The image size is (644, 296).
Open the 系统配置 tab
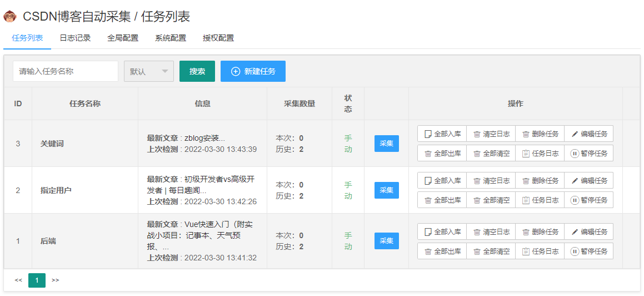[x=171, y=38]
